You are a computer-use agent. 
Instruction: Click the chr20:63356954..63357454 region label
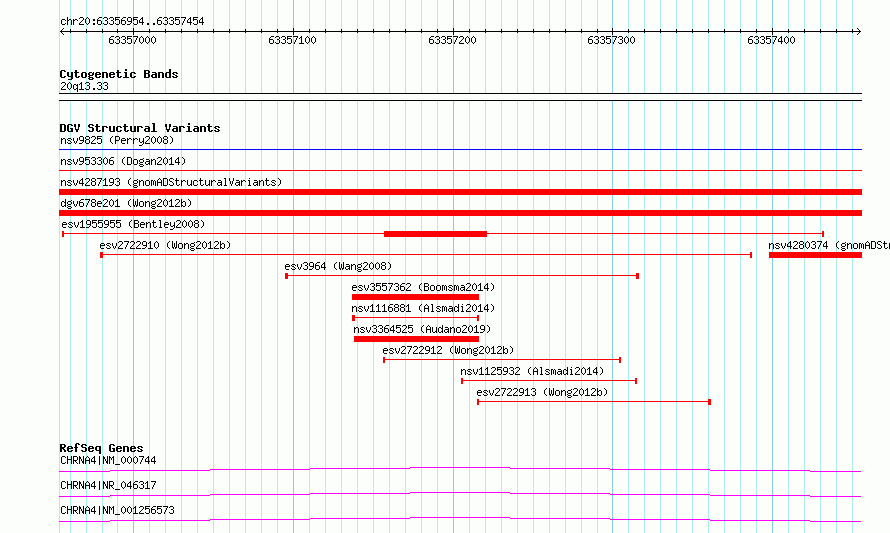pos(132,21)
